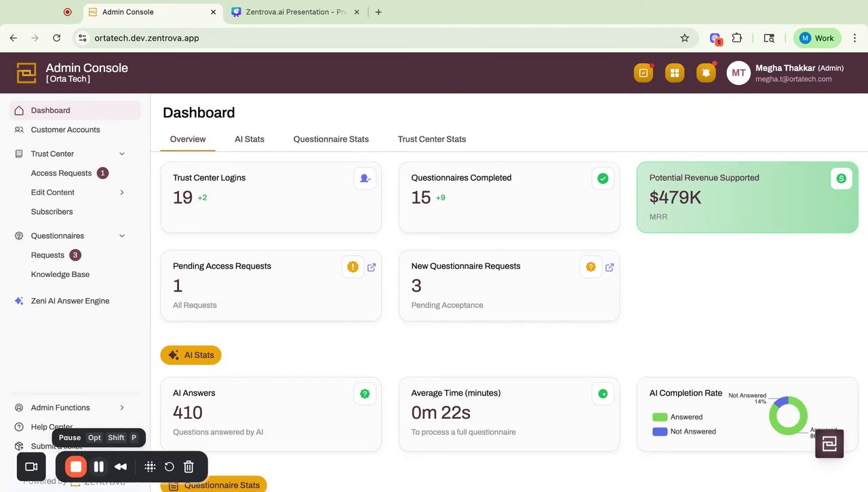This screenshot has width=868, height=492.
Task: Rewind the recording
Action: [x=121, y=467]
